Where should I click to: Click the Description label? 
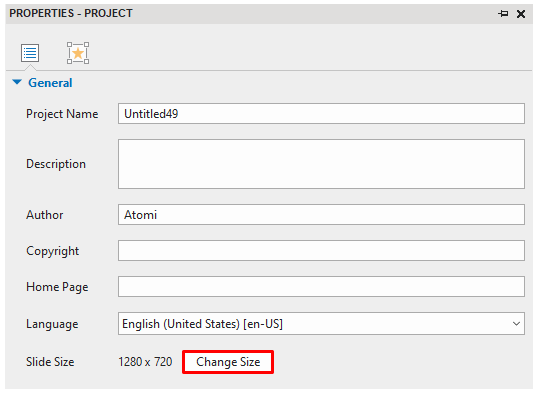(x=56, y=164)
